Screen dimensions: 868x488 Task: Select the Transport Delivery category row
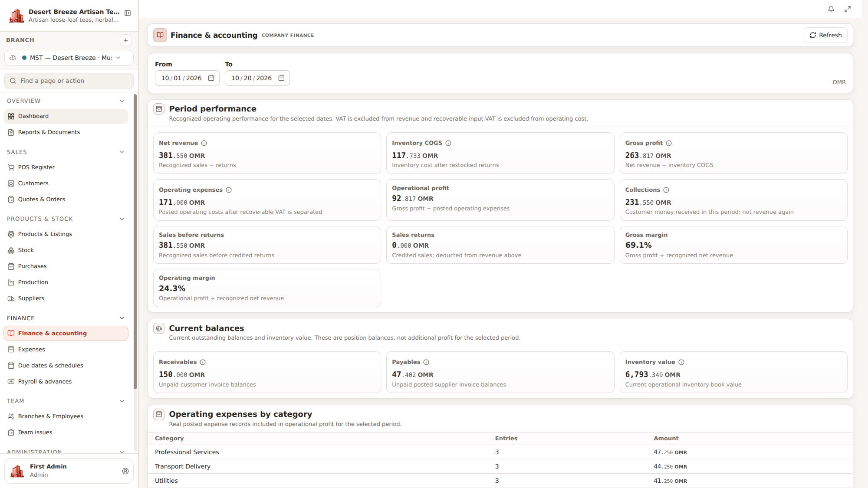[500, 466]
